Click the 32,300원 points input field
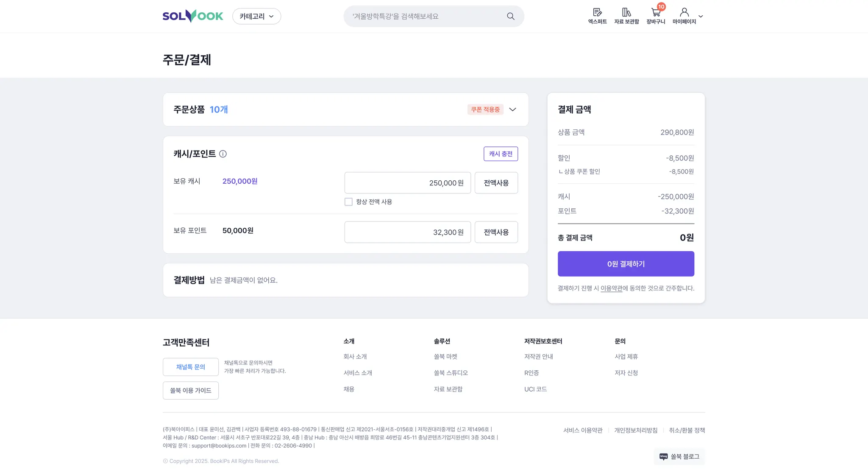Image resolution: width=868 pixels, height=476 pixels. [407, 232]
